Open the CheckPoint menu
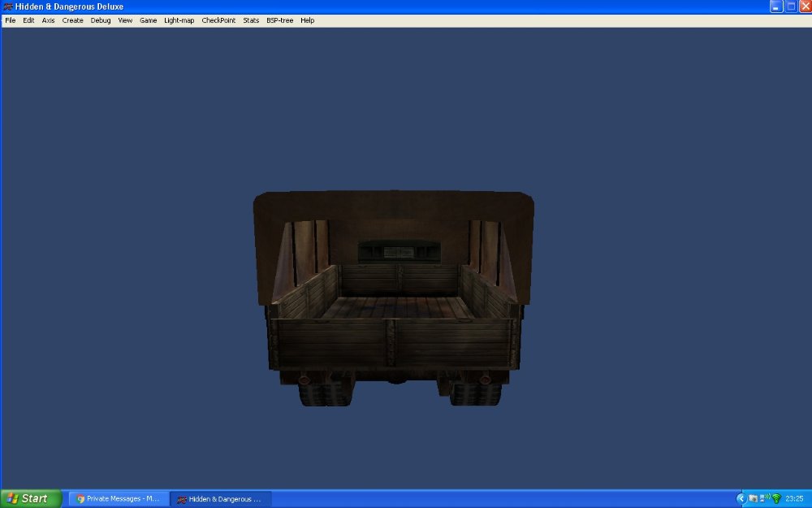 pos(218,20)
